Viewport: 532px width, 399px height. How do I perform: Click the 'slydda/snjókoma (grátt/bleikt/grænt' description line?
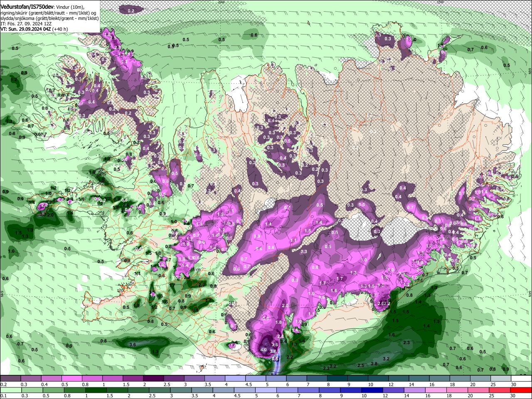(49, 18)
